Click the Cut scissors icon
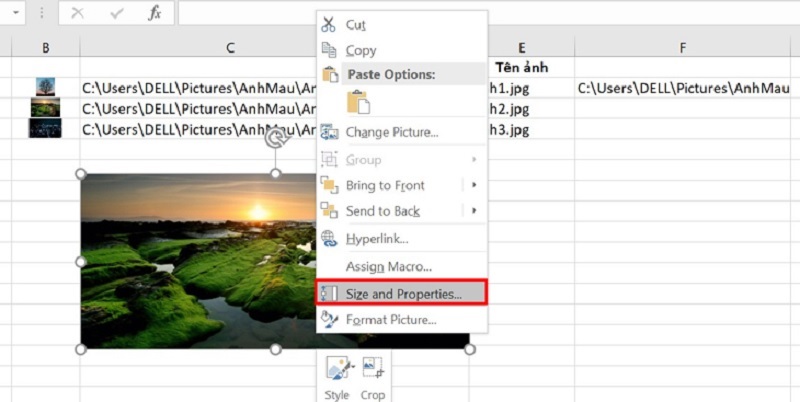The image size is (800, 402). (x=329, y=24)
